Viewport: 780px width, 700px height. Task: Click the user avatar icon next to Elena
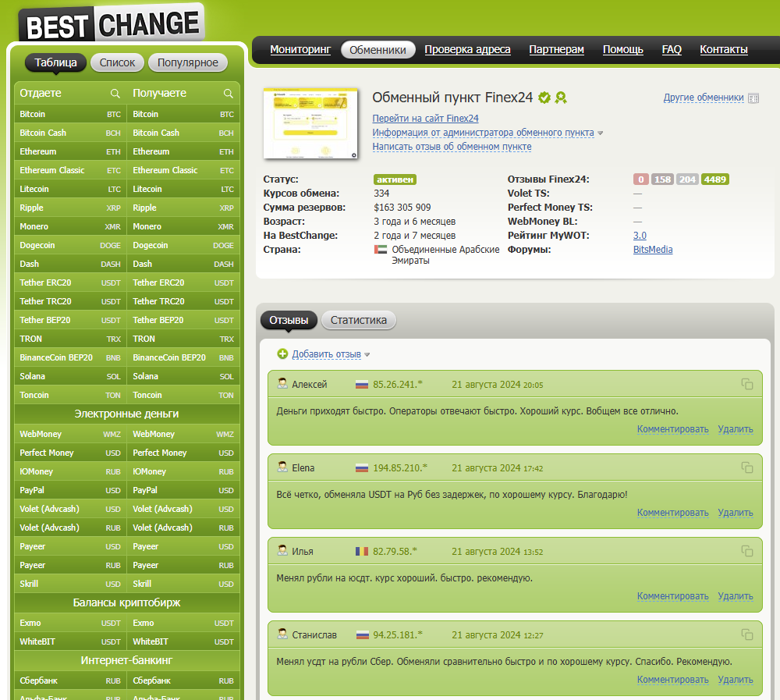tap(282, 467)
